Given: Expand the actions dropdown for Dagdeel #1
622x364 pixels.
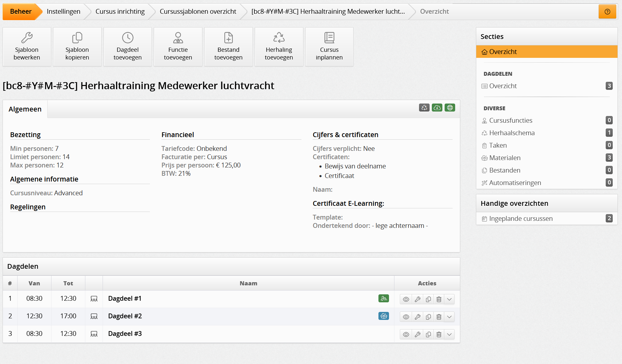Looking at the screenshot, I should pos(449,299).
